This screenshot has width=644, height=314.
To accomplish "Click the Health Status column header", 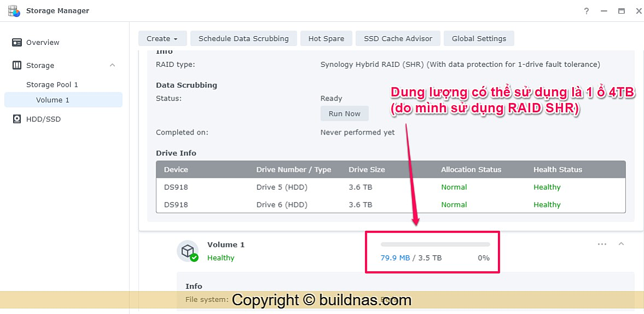I will click(558, 170).
